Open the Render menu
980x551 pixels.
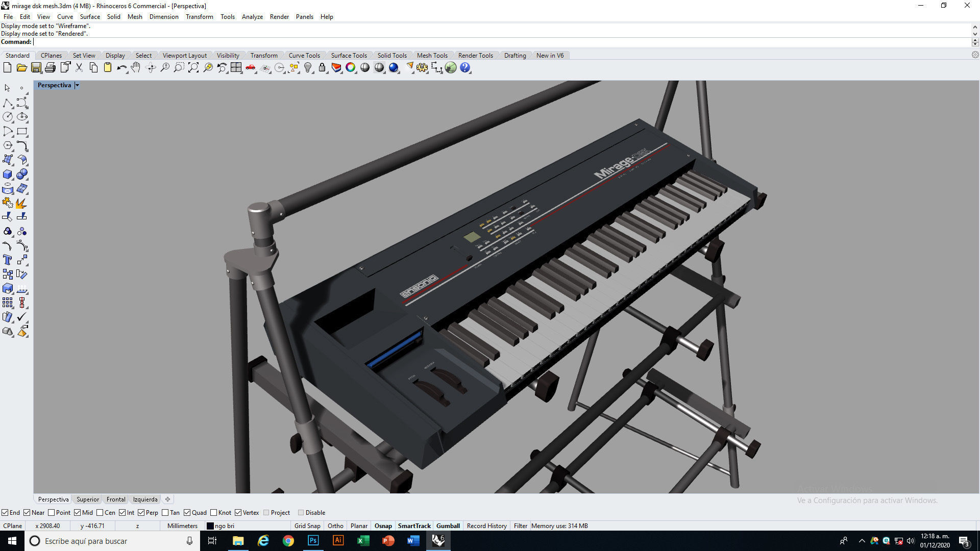[279, 17]
